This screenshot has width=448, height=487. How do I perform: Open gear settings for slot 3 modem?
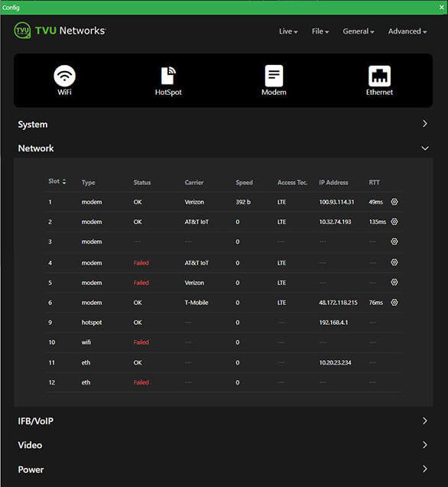[394, 242]
